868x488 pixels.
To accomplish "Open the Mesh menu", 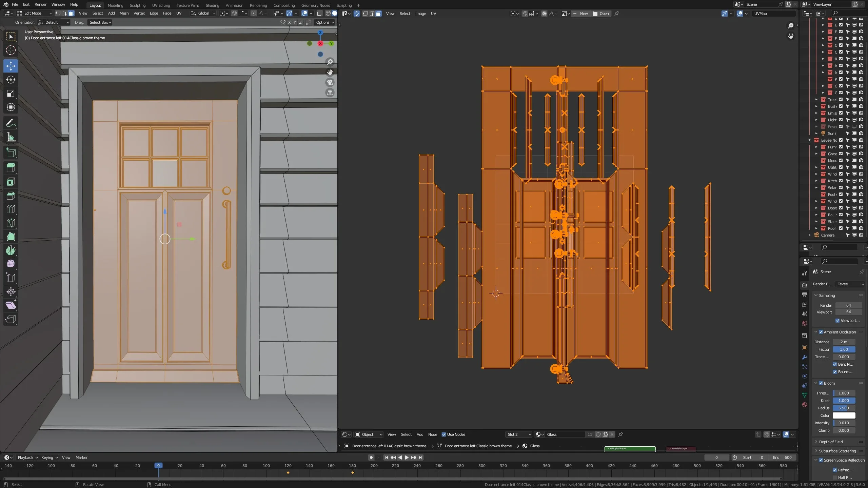I will [x=124, y=13].
